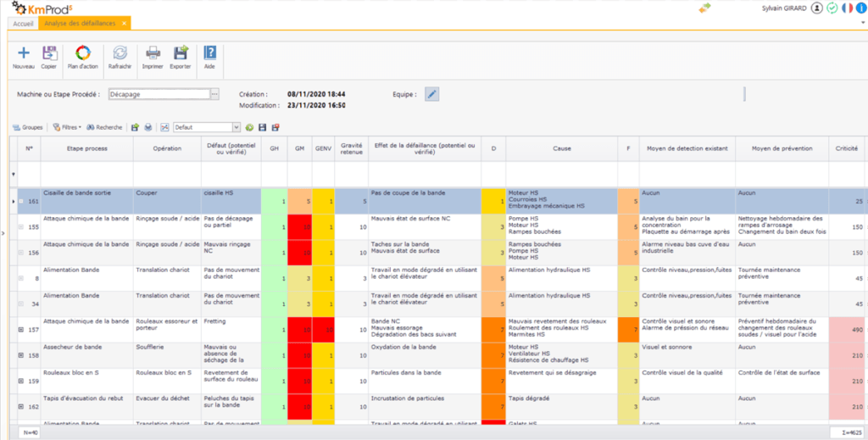Click the Σ=4625 total footer
The image size is (868, 440).
point(849,432)
